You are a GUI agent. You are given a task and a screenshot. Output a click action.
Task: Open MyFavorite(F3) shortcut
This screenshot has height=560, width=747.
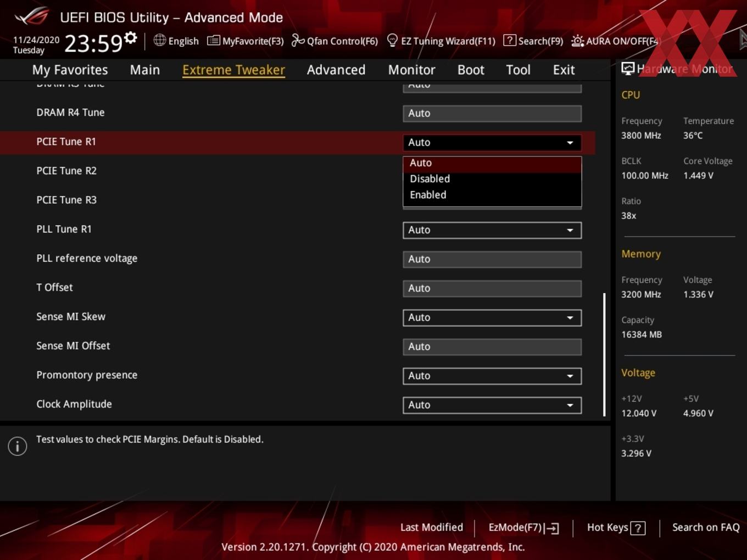pos(246,41)
